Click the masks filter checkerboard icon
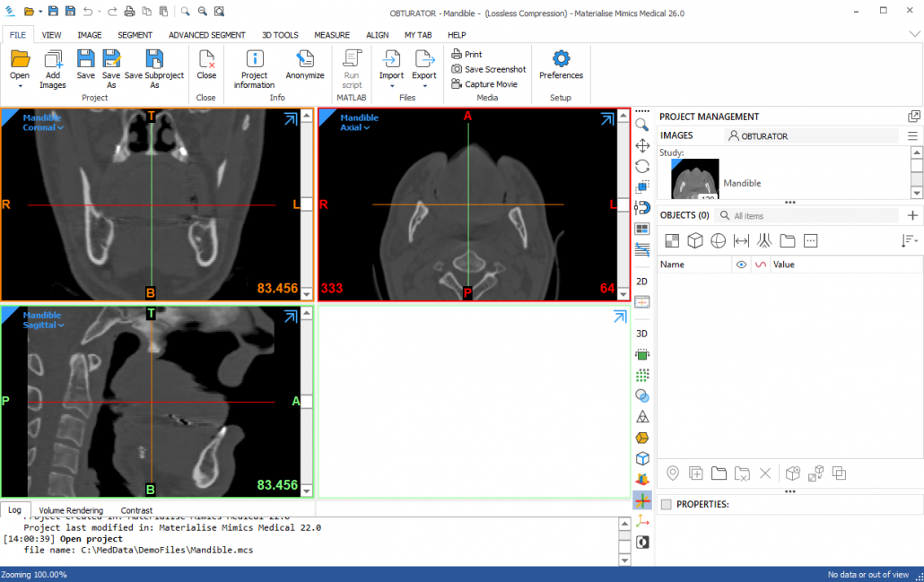This screenshot has height=582, width=924. tap(672, 240)
